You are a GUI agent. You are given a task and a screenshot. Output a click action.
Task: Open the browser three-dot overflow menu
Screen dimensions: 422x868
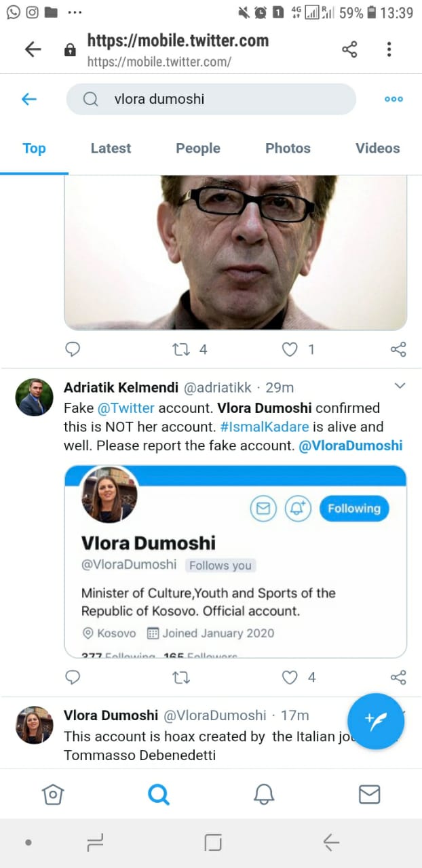click(x=389, y=49)
